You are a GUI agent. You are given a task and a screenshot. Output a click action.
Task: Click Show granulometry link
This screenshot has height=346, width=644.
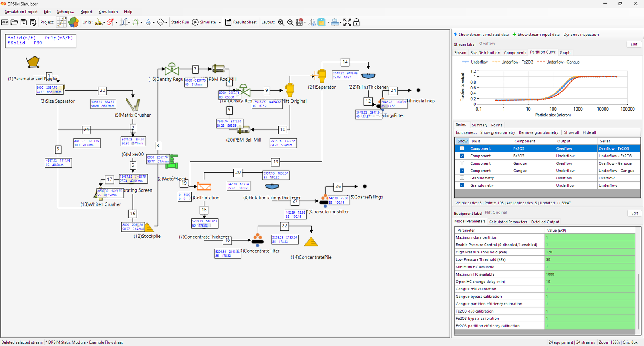[497, 132]
